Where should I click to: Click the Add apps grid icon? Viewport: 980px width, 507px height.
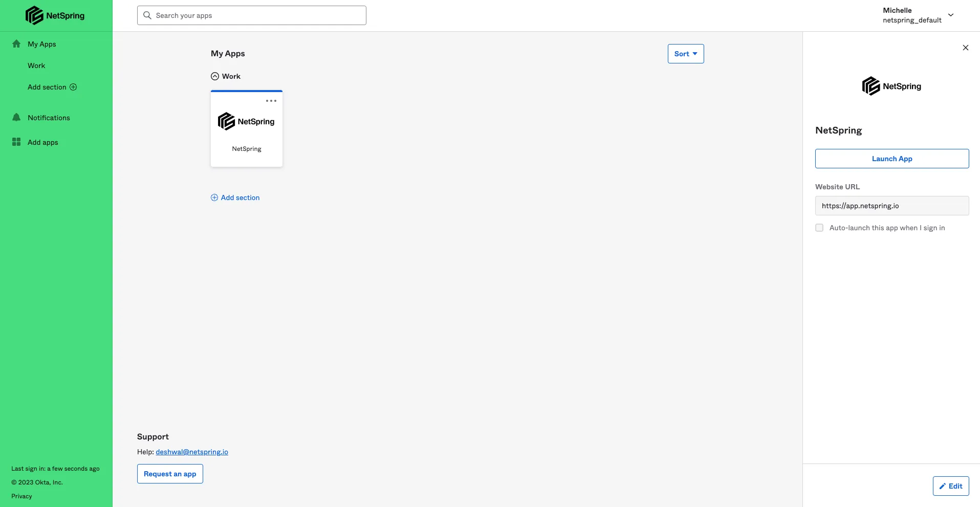[x=16, y=142]
